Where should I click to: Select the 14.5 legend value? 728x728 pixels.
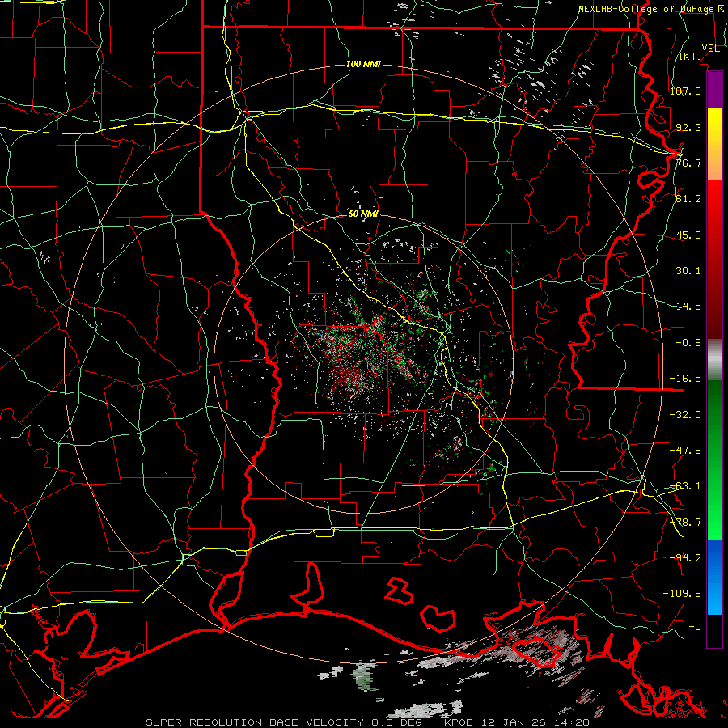(688, 307)
